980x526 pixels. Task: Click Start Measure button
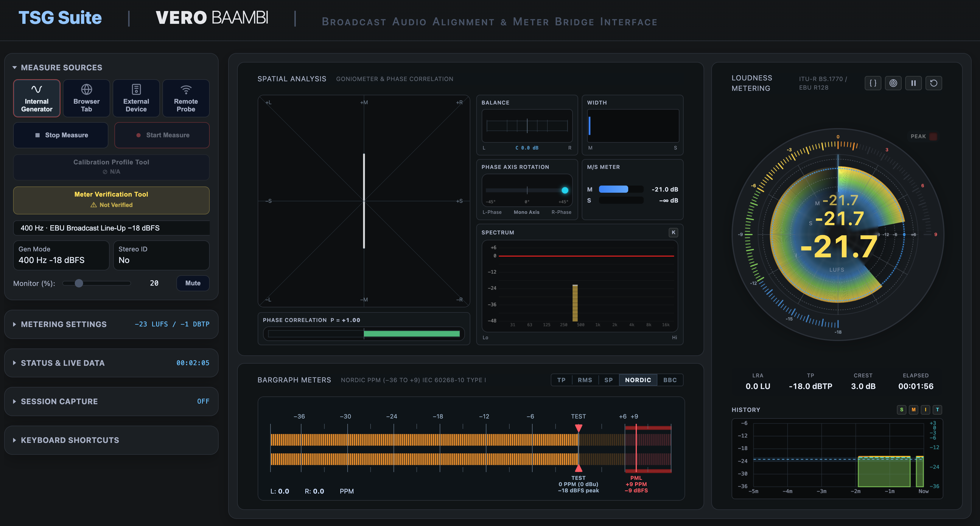tap(162, 135)
